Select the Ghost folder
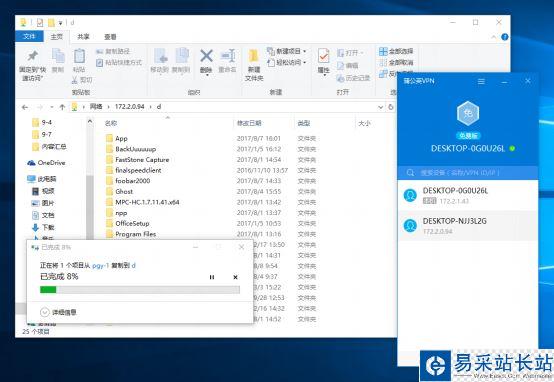Screen dimensions: 554x382 [119, 191]
